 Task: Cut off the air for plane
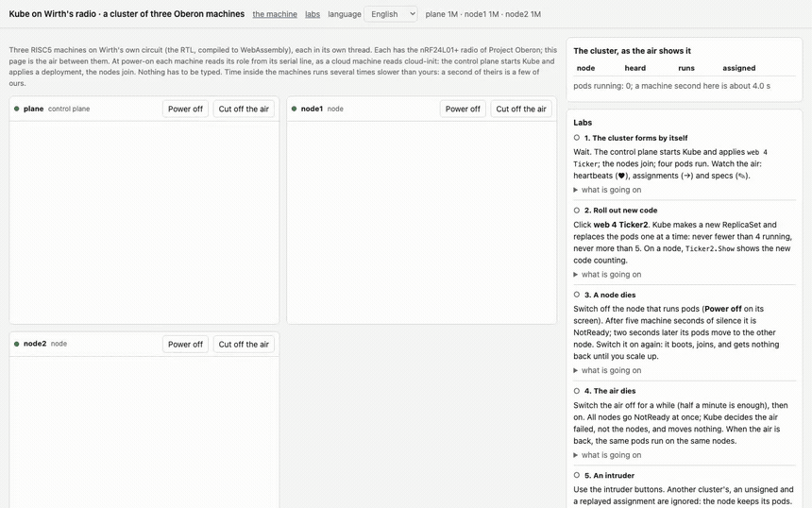pos(244,109)
